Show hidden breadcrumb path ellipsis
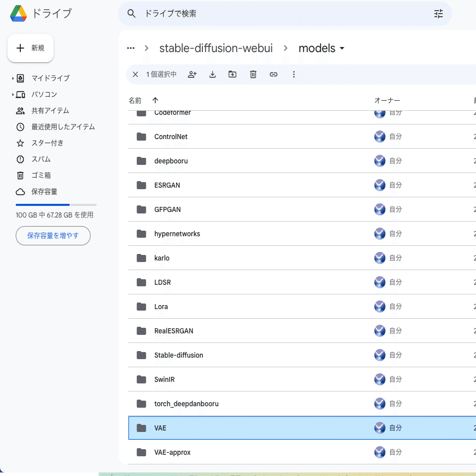The image size is (476, 476). (x=131, y=48)
